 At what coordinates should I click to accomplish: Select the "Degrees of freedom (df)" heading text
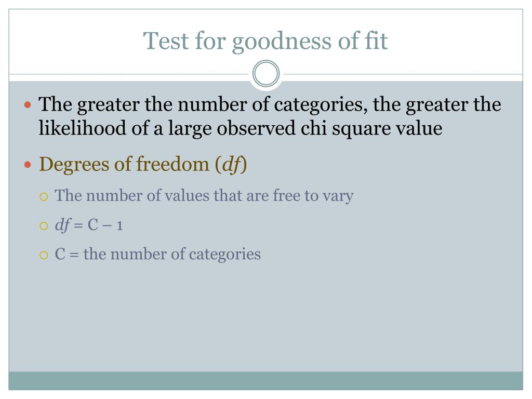pos(143,165)
